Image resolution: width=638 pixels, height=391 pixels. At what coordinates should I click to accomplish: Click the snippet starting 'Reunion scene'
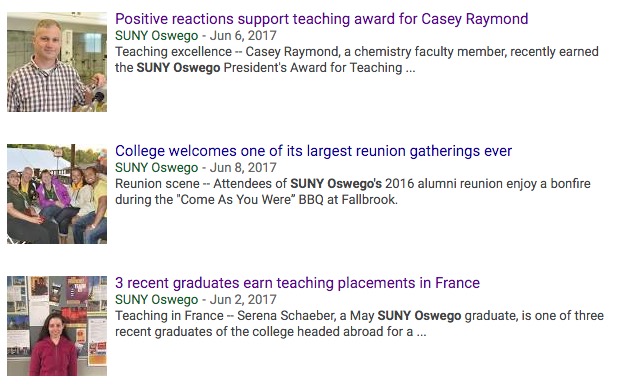(353, 192)
